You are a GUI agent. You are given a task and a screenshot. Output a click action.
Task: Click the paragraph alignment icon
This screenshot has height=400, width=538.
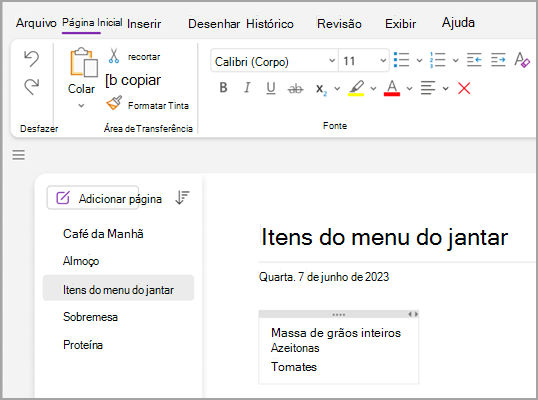point(428,88)
